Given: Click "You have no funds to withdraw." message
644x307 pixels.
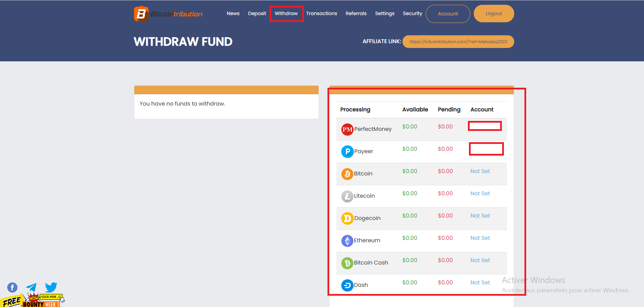Looking at the screenshot, I should 182,104.
